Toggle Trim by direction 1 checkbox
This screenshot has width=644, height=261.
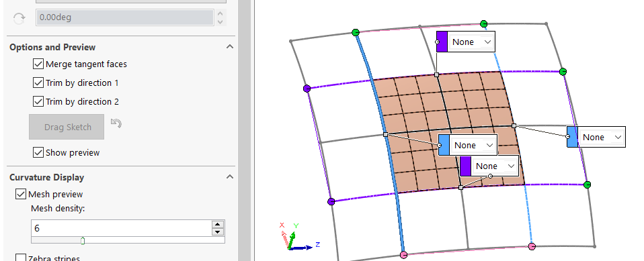(x=38, y=83)
